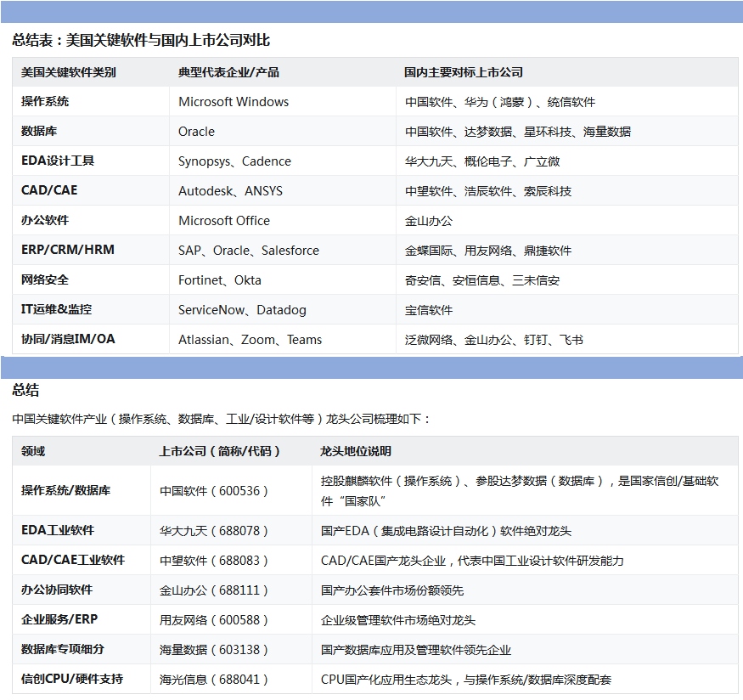743x700 pixels.
Task: Click the description 企业级管理软件市场绝对龙头
Action: point(398,620)
